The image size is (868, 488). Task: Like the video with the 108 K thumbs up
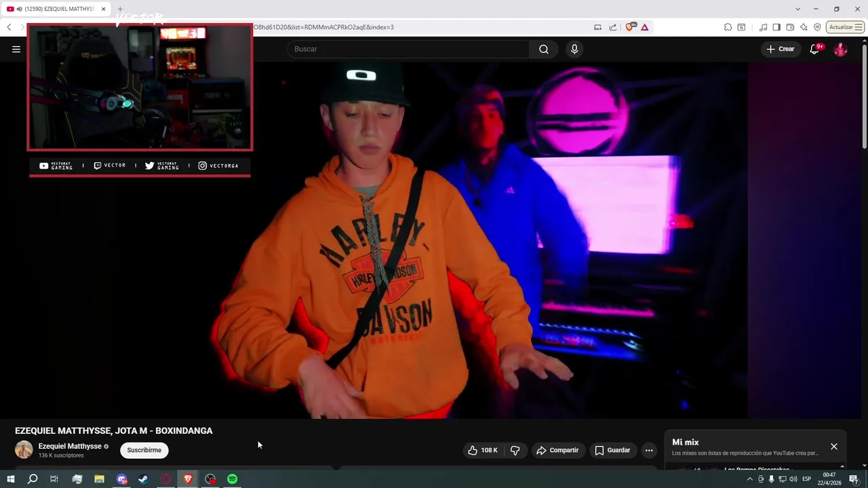483,450
